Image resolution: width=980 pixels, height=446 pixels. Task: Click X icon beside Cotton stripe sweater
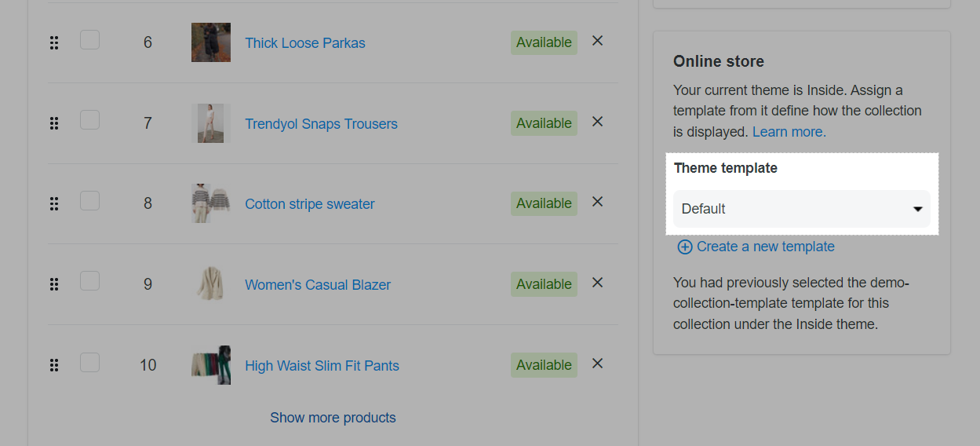(x=597, y=202)
